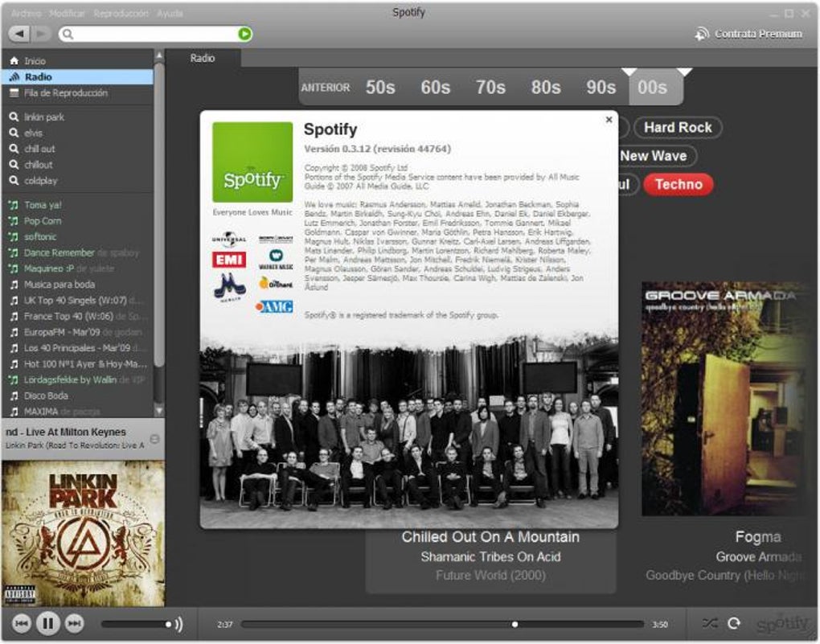Click inside the search input field
820x644 pixels.
154,34
